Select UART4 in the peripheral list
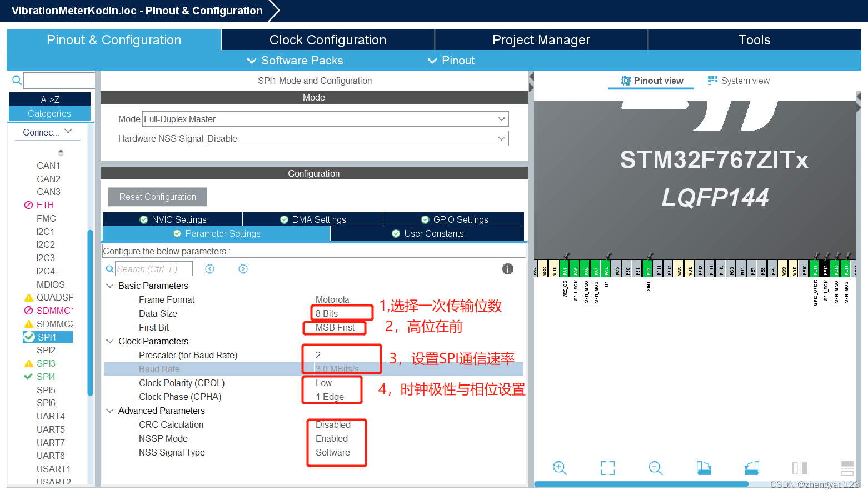The height and width of the screenshot is (495, 868). [51, 416]
